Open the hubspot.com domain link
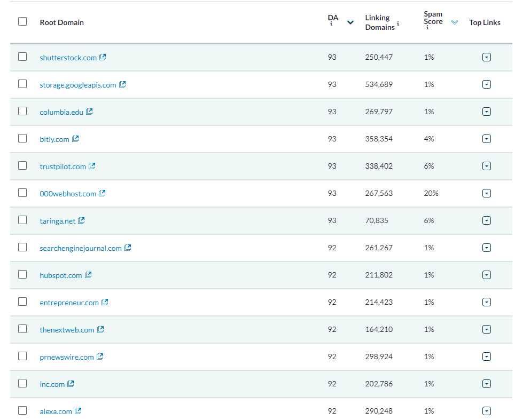The image size is (515, 420). click(61, 275)
